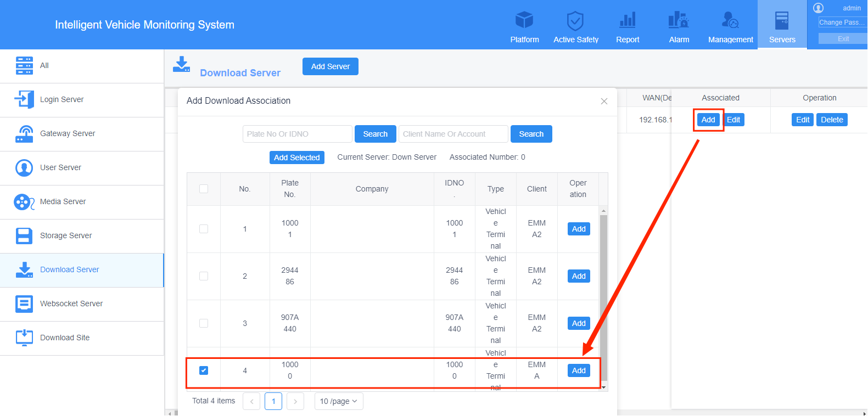Screen dimensions: 868x416
Task: Click the Plate No Or IDNO field
Action: (298, 134)
